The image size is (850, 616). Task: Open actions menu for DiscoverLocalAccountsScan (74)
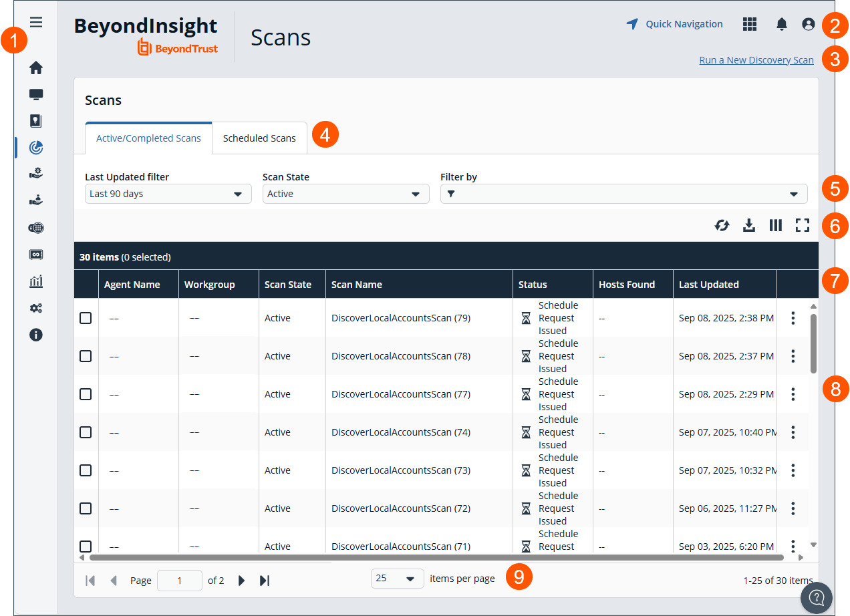pos(793,432)
